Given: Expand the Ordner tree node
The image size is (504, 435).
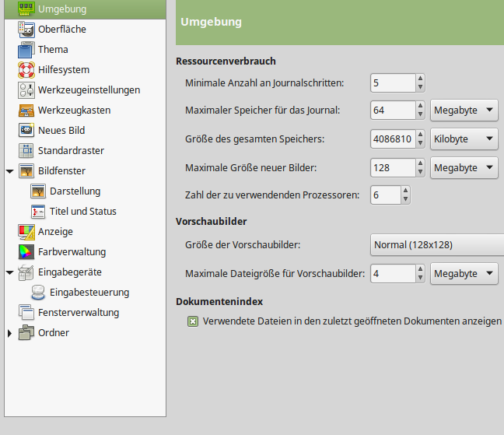Looking at the screenshot, I should pyautogui.click(x=9, y=333).
